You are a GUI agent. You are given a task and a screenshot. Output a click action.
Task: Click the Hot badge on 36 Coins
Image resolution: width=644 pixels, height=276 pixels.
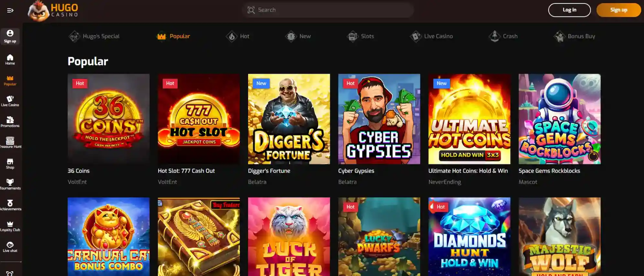80,83
